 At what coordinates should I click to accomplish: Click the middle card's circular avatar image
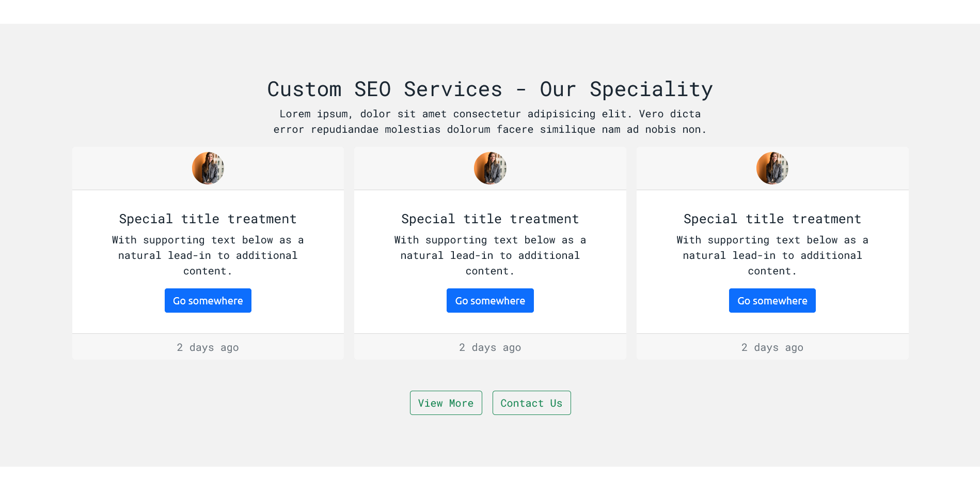(x=490, y=168)
